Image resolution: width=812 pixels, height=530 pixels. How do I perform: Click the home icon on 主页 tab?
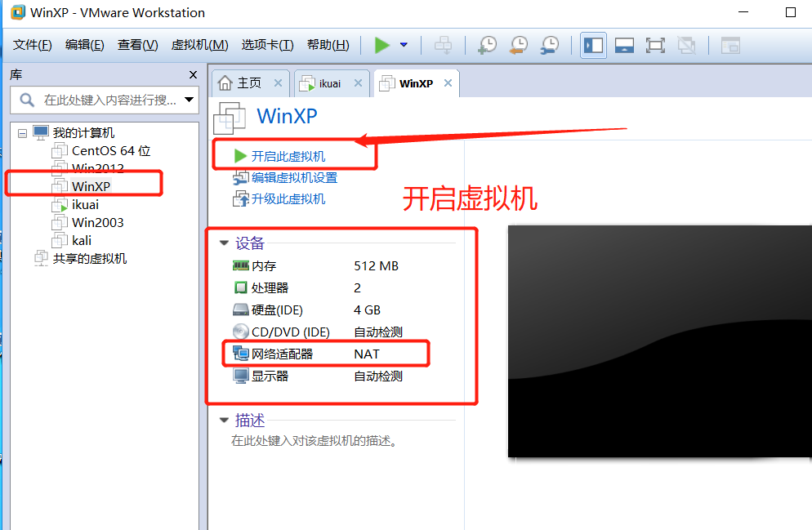[225, 82]
